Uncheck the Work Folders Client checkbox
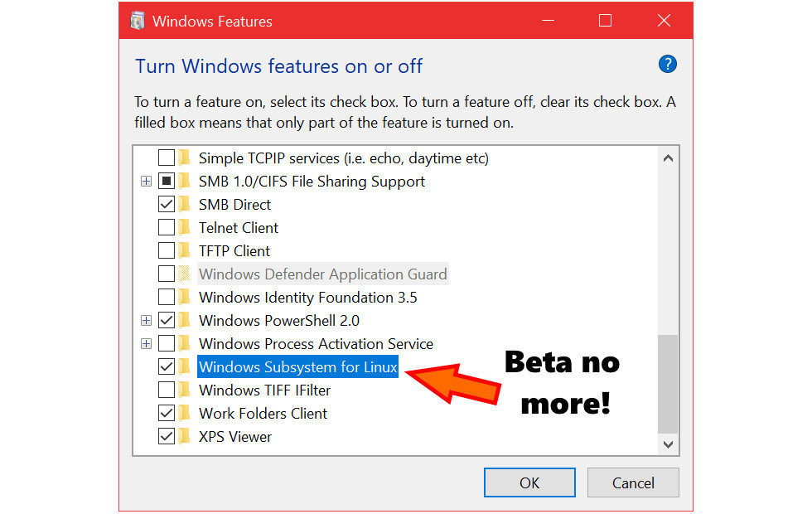The image size is (812, 514). point(167,413)
